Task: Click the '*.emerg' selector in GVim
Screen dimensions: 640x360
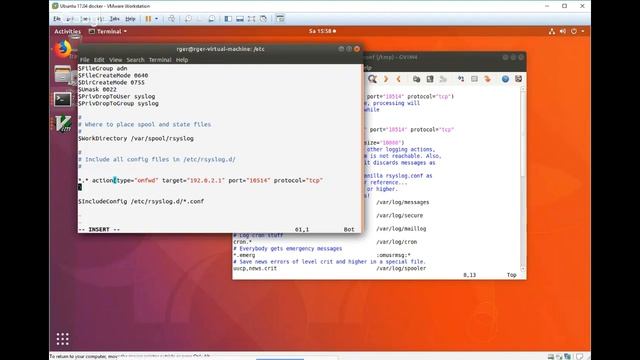Action: [244, 255]
